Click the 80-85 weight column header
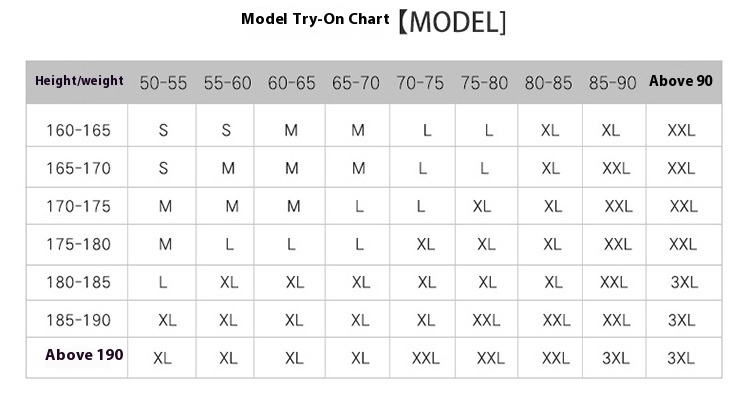Image resolution: width=750 pixels, height=404 pixels. click(549, 83)
